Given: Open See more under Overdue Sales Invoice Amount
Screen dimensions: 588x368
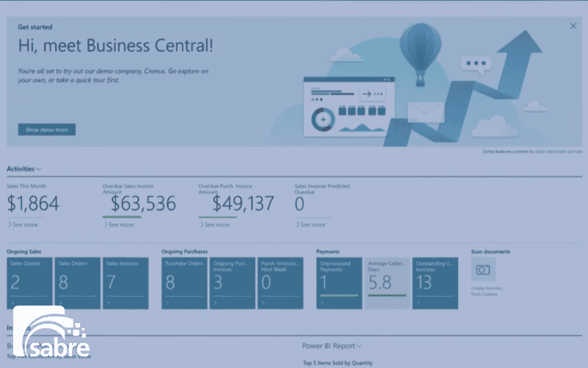Looking at the screenshot, I should (x=118, y=224).
